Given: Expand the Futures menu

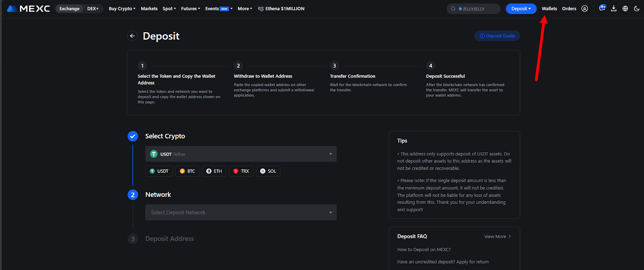Looking at the screenshot, I should coord(190,8).
